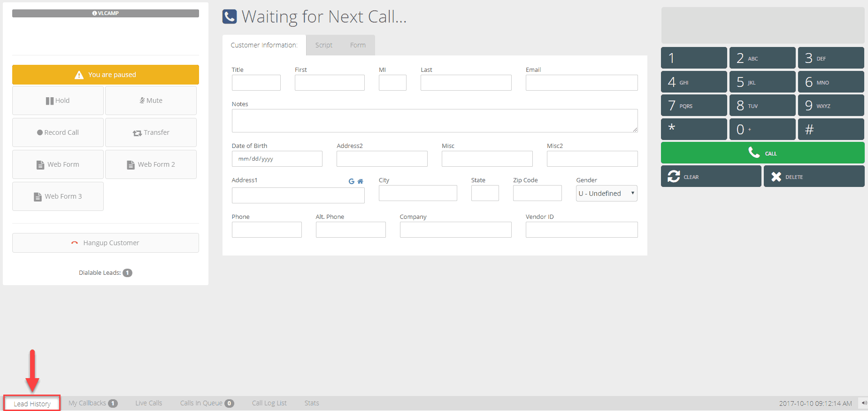Click the Misc input field

click(487, 159)
